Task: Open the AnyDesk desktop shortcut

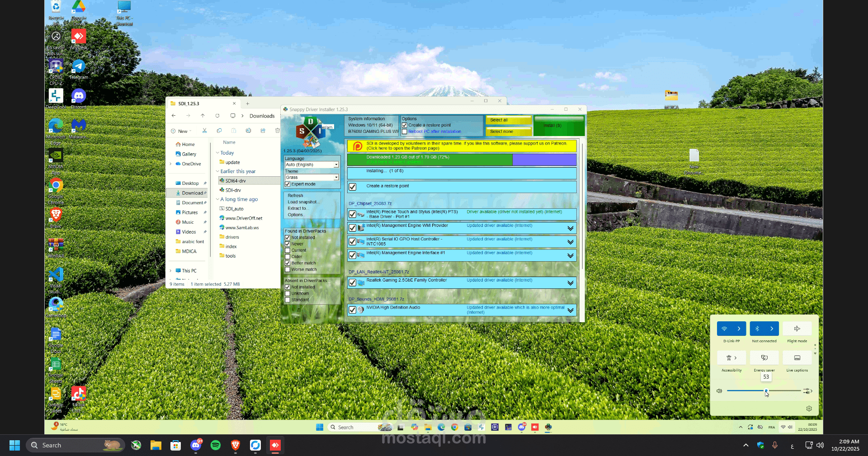Action: (79, 39)
